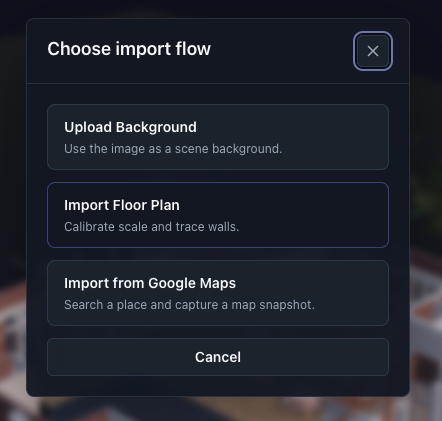Image resolution: width=442 pixels, height=421 pixels.
Task: Click the 'Import from Google Maps' heading
Action: (x=150, y=283)
